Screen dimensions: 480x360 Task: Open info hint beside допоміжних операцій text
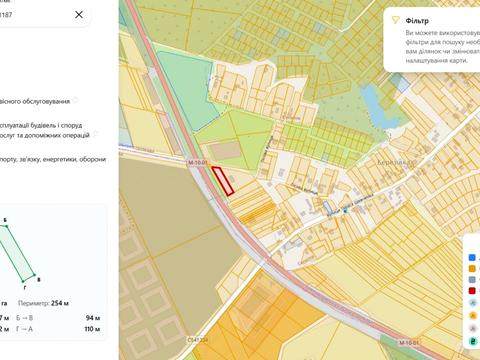click(95, 134)
